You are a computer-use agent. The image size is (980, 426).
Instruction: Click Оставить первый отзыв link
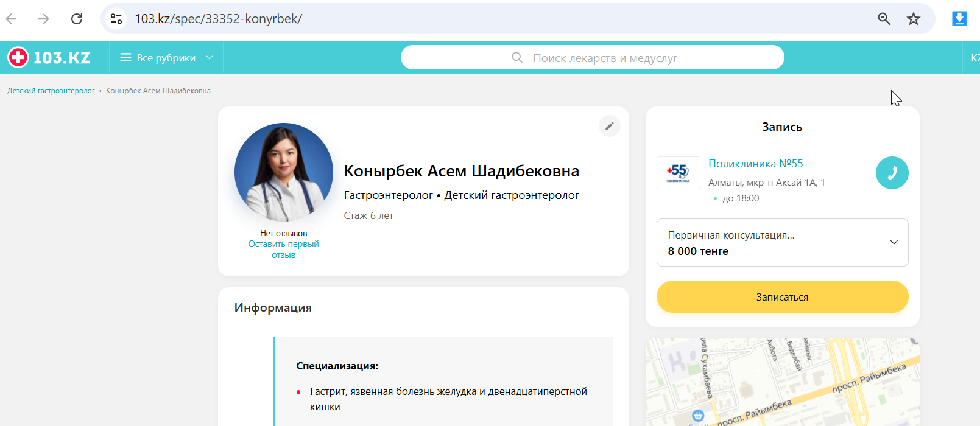click(x=284, y=250)
